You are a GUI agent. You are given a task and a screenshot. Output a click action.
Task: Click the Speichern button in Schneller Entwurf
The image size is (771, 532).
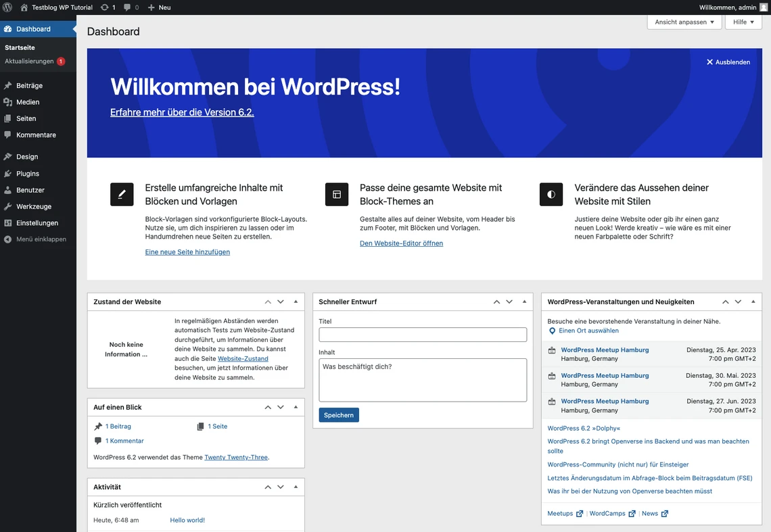pos(338,414)
